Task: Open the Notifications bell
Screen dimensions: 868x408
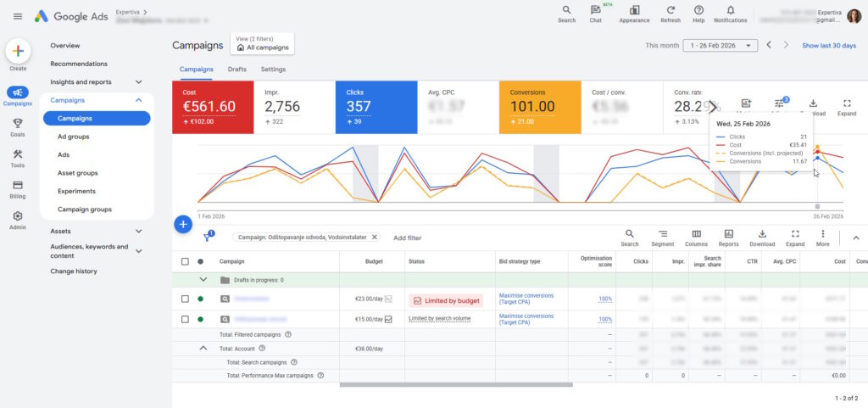Action: tap(730, 11)
